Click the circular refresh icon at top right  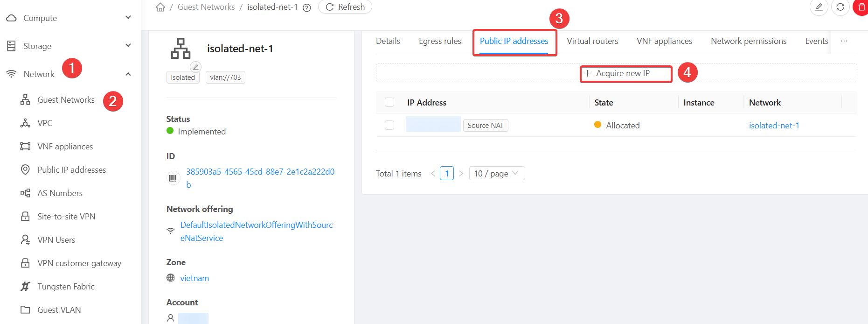tap(840, 7)
